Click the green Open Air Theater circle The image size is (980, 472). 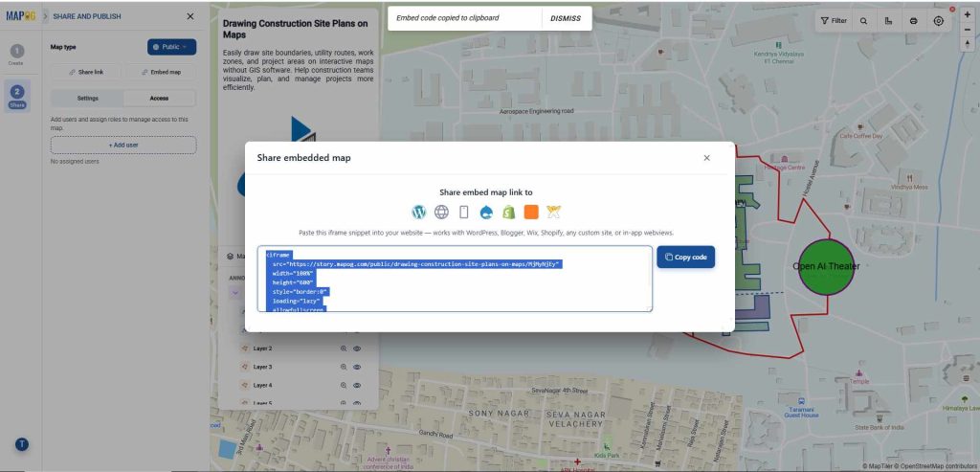pyautogui.click(x=826, y=267)
